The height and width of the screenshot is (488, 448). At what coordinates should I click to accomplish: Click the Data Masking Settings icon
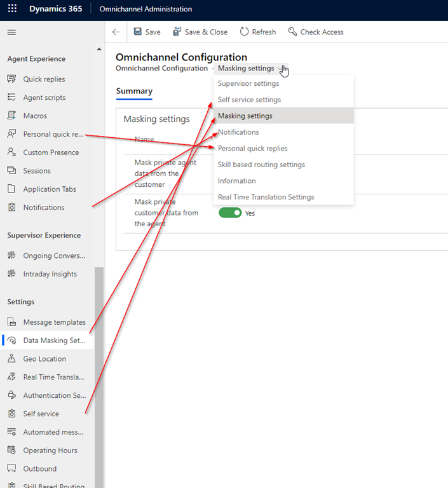(x=11, y=340)
